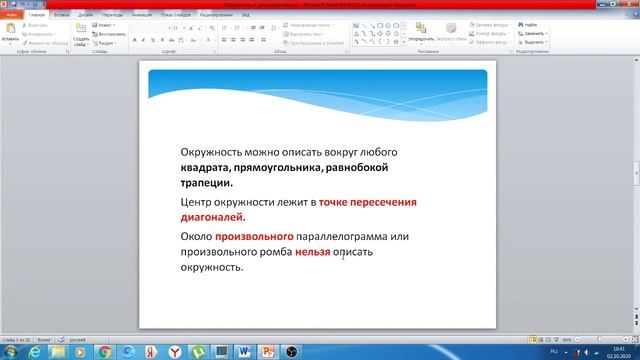Click the Windows Start button
This screenshot has width=640, height=360.
pyautogui.click(x=10, y=352)
